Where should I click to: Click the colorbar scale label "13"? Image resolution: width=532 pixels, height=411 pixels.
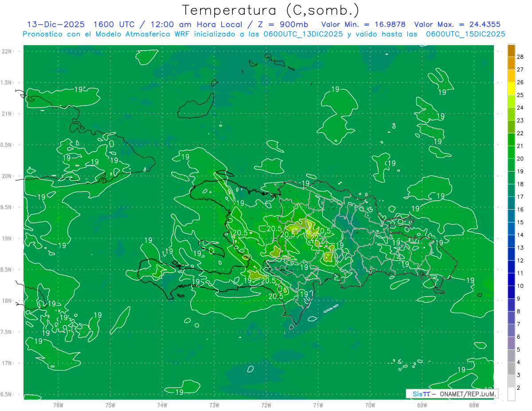pos(520,248)
